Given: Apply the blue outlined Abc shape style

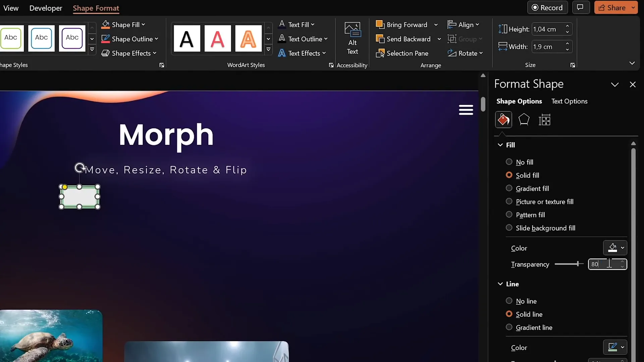Looking at the screenshot, I should [x=41, y=38].
